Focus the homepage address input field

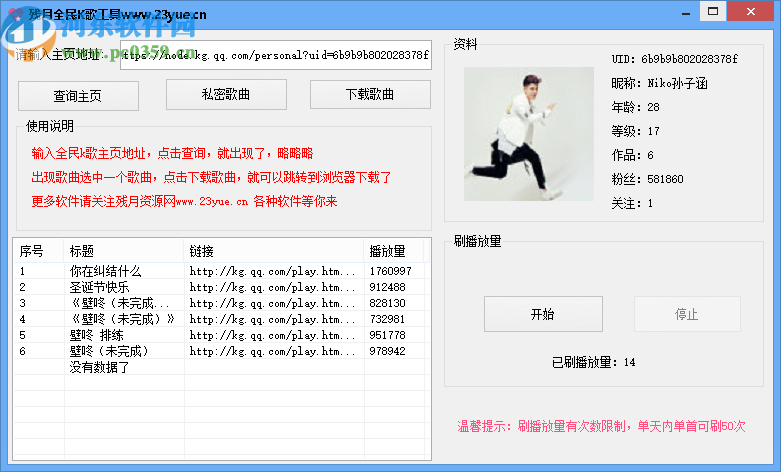point(275,55)
